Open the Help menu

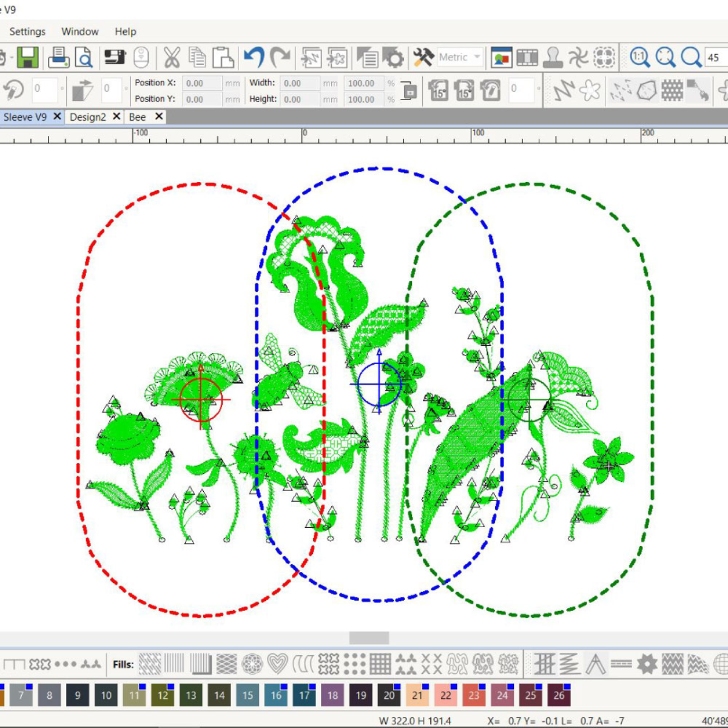[x=126, y=32]
